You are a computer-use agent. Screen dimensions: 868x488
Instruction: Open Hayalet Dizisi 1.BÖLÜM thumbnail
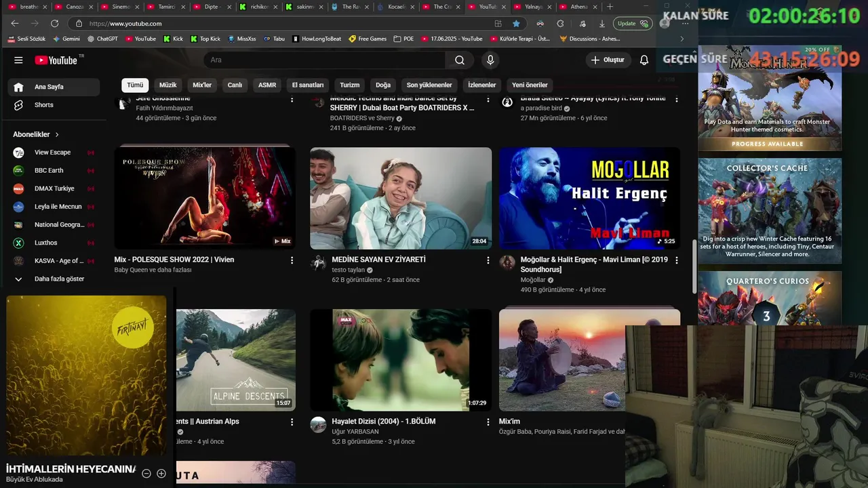click(x=401, y=360)
